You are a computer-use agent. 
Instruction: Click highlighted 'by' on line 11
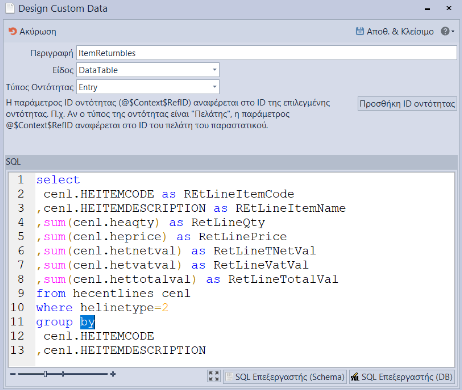(88, 322)
